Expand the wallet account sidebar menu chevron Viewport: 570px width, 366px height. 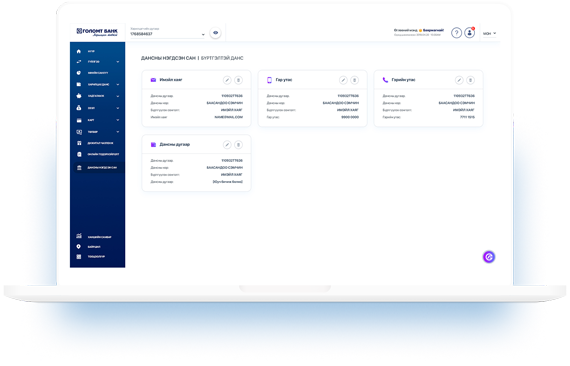pos(118,84)
